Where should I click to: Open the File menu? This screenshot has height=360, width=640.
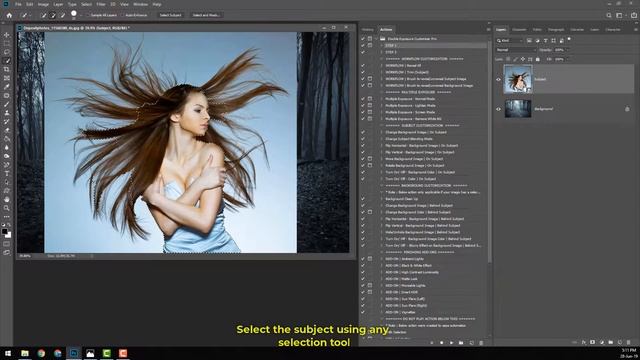point(18,4)
